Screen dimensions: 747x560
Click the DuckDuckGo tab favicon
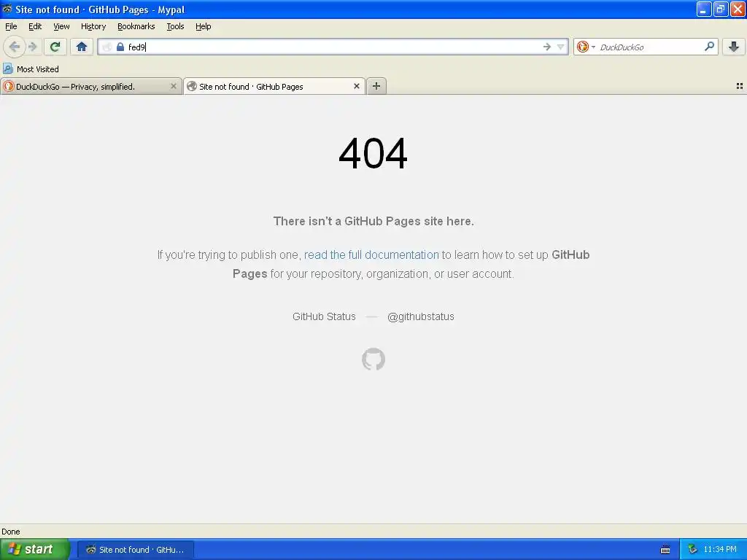(9, 86)
